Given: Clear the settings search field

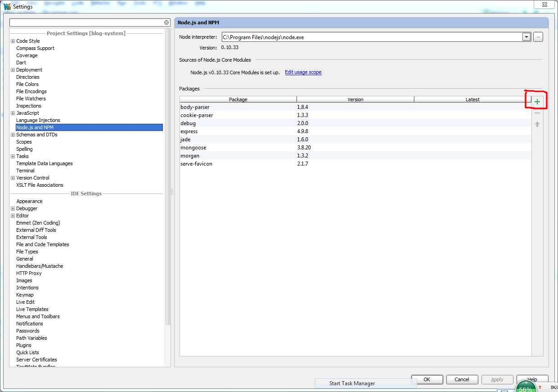Looking at the screenshot, I should 166,23.
